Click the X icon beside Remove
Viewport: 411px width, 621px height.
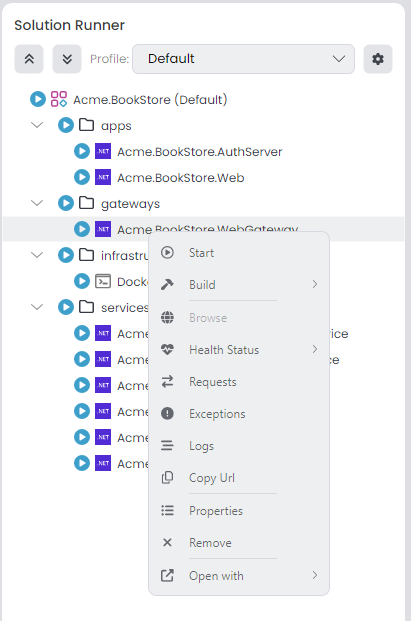tap(167, 542)
